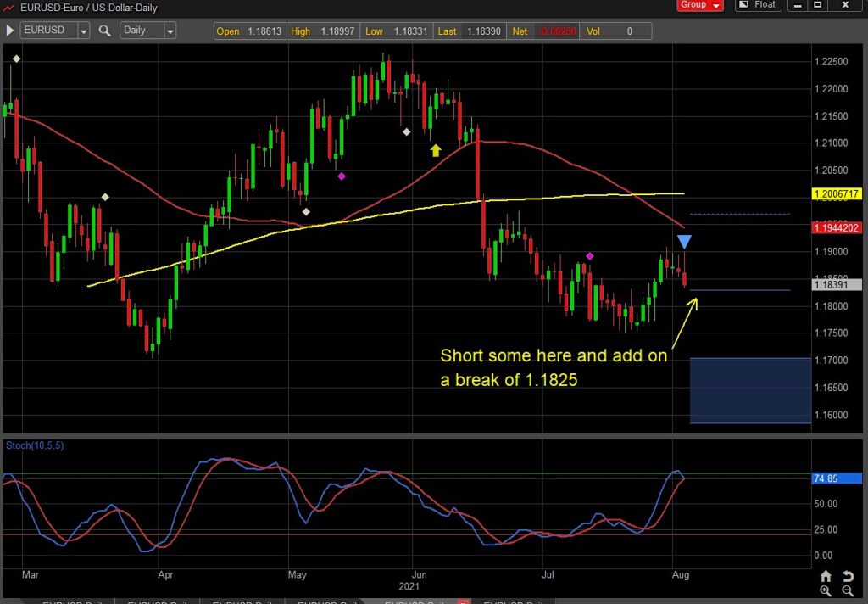
Task: Select the blue down-triangle marker near August
Action: (684, 242)
